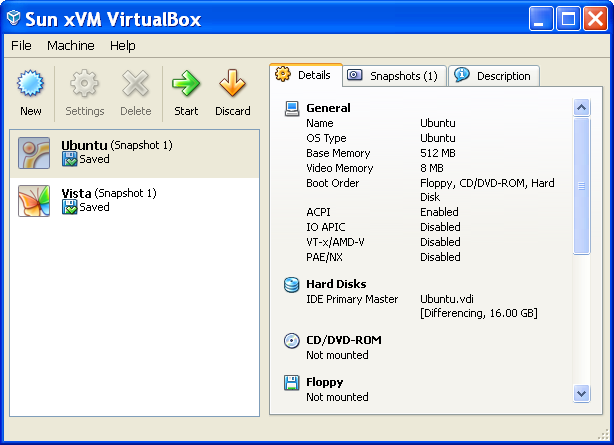Viewport: 614px width, 445px height.
Task: Click the 8 MB video memory value
Action: point(432,168)
